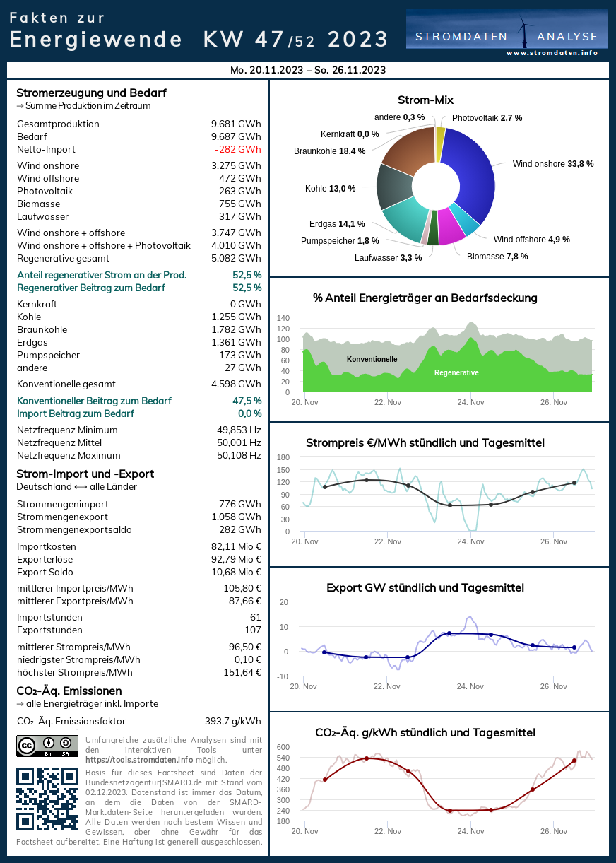
Task: Click the SA share-alike license icon
Action: (67, 744)
